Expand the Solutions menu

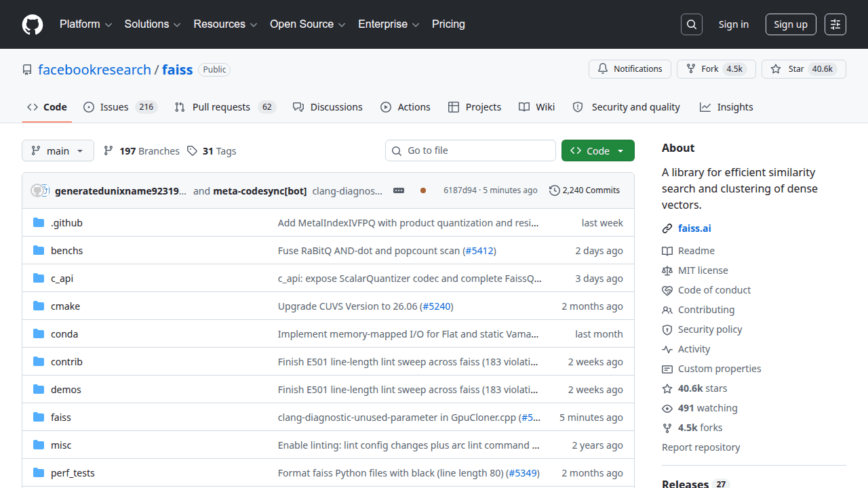tap(153, 24)
